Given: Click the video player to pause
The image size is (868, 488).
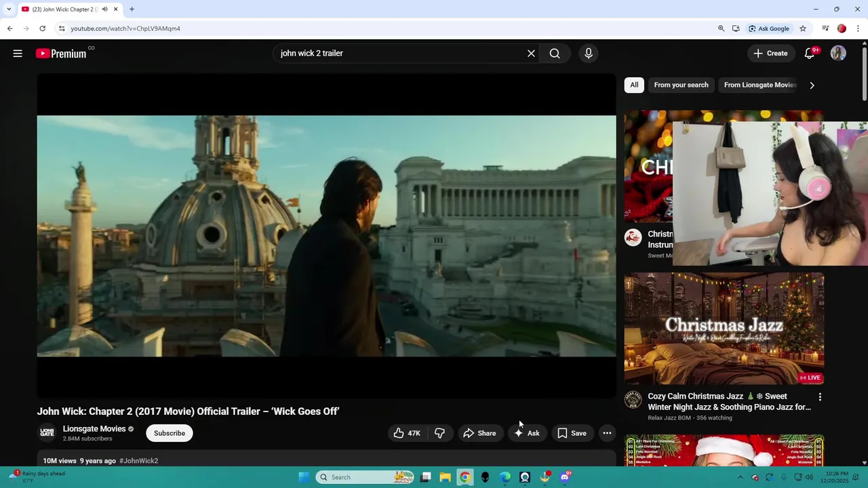Looking at the screenshot, I should tap(326, 236).
